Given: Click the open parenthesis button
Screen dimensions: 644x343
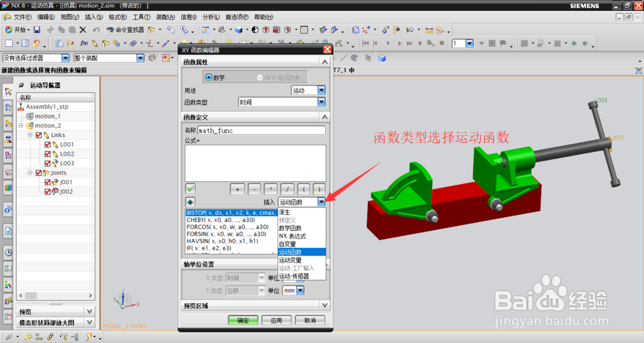Looking at the screenshot, I should pos(303,189).
